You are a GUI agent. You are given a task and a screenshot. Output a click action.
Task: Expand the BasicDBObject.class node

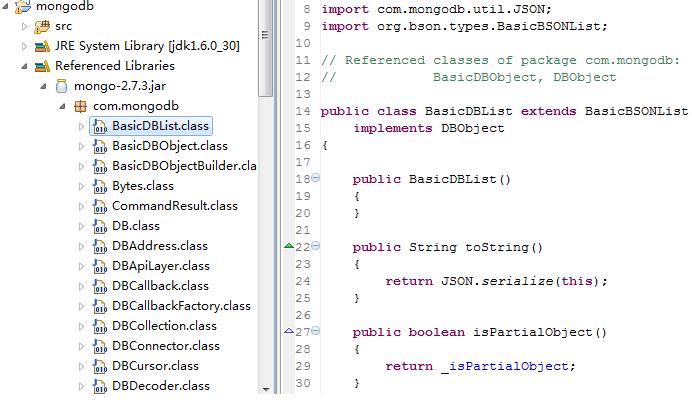[81, 146]
